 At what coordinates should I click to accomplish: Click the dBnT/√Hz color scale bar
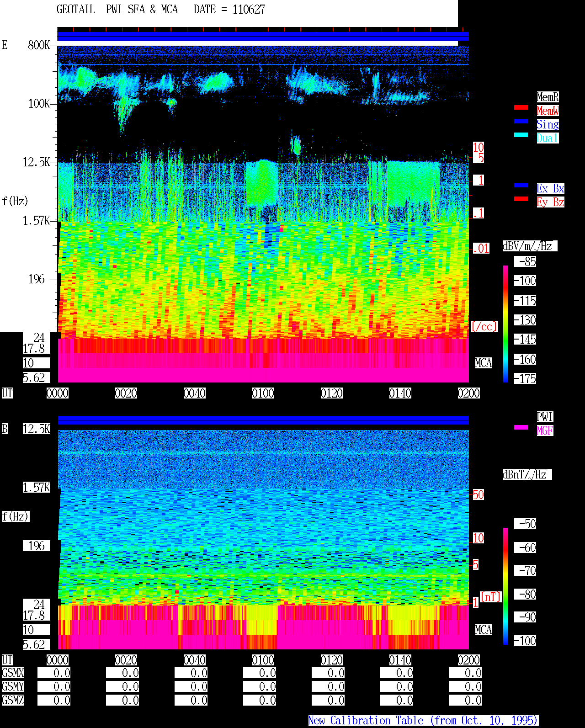pos(505,586)
